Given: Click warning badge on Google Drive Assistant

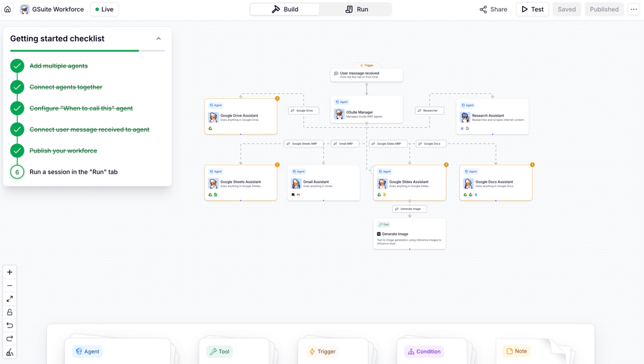Looking at the screenshot, I should pos(277,99).
